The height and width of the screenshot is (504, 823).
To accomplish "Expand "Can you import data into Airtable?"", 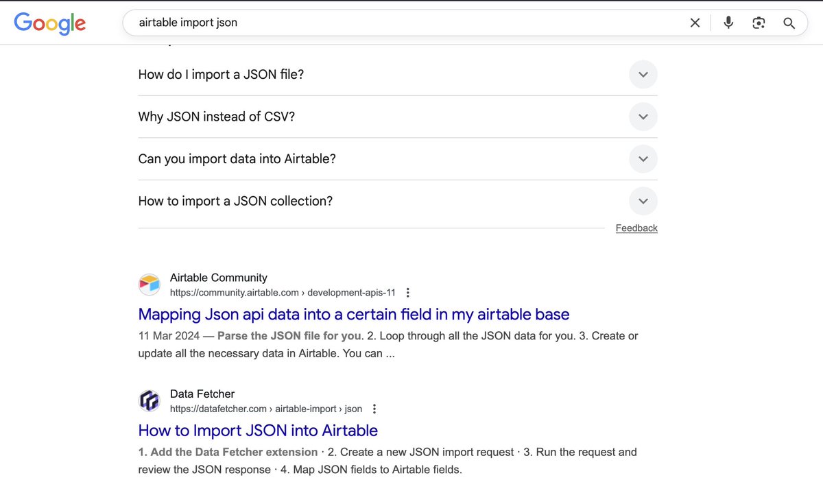I will pyautogui.click(x=398, y=159).
